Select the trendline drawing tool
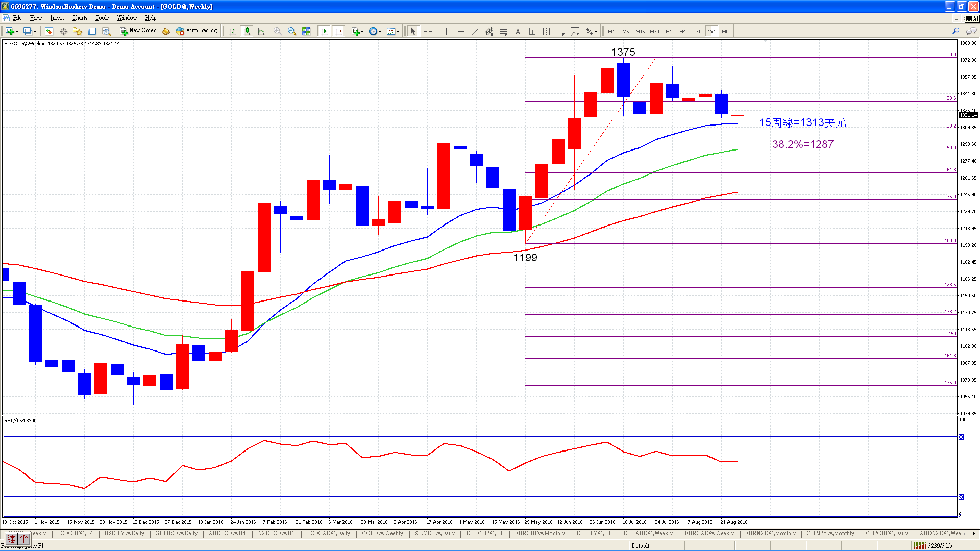The height and width of the screenshot is (551, 980). (x=475, y=31)
